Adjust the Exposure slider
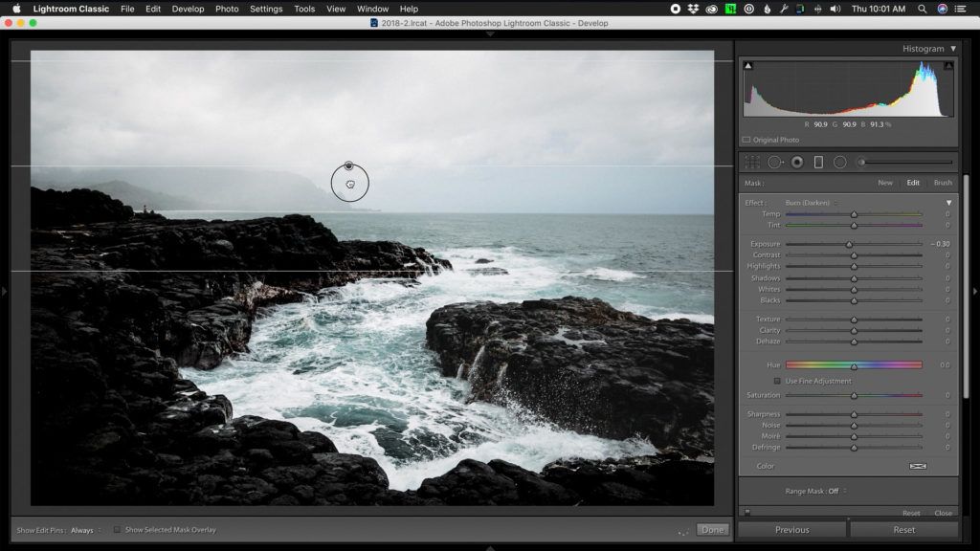Viewport: 980px width, 551px height. (x=851, y=244)
